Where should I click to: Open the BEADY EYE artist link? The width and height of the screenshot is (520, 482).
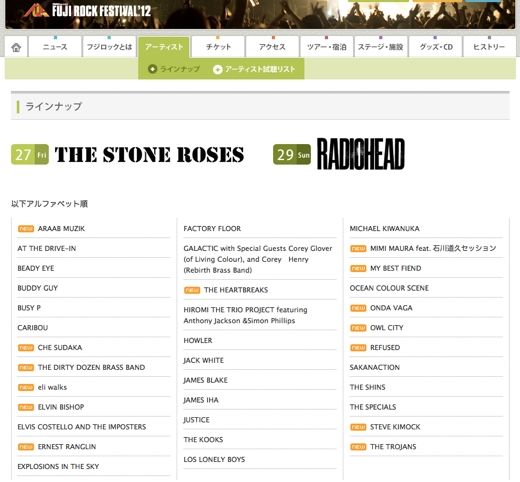[36, 268]
